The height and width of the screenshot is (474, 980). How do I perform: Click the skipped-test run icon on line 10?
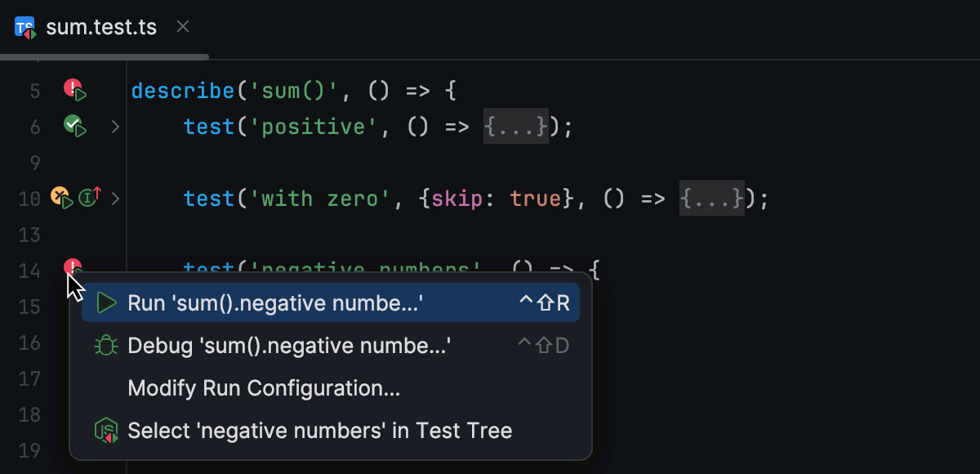coord(62,198)
